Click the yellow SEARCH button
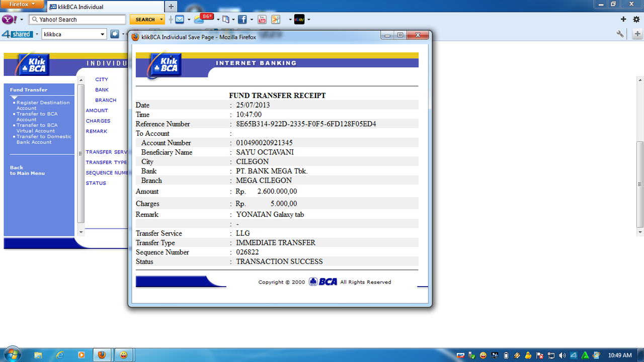 (x=144, y=20)
